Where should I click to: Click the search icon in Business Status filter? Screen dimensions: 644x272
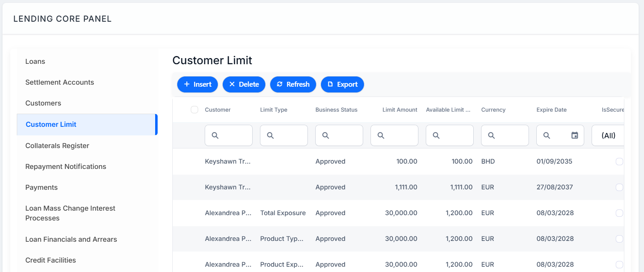point(325,135)
